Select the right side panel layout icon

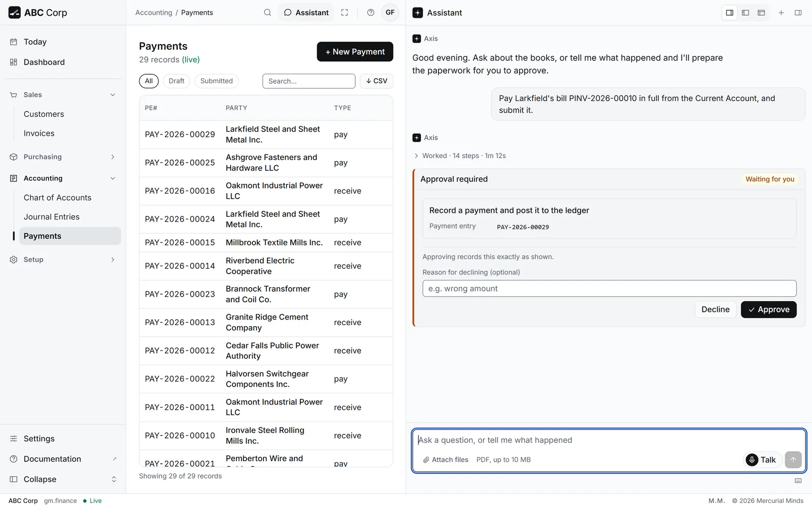click(730, 13)
